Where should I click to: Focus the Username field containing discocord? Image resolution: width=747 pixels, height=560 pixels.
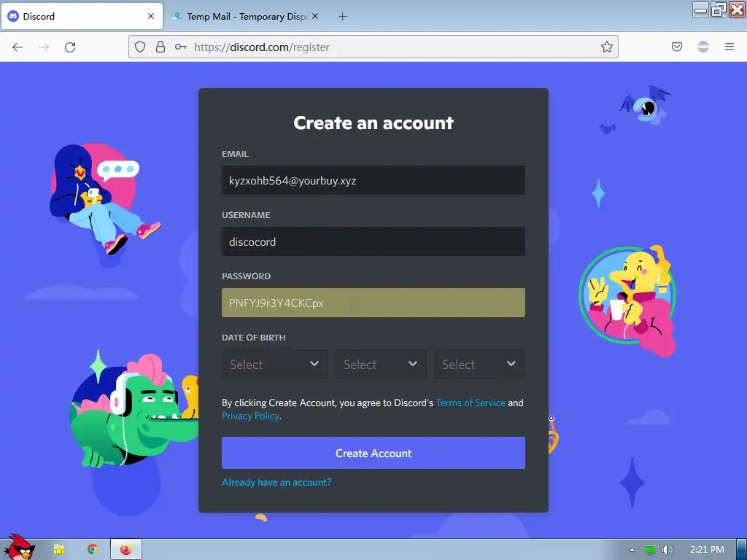click(x=373, y=241)
